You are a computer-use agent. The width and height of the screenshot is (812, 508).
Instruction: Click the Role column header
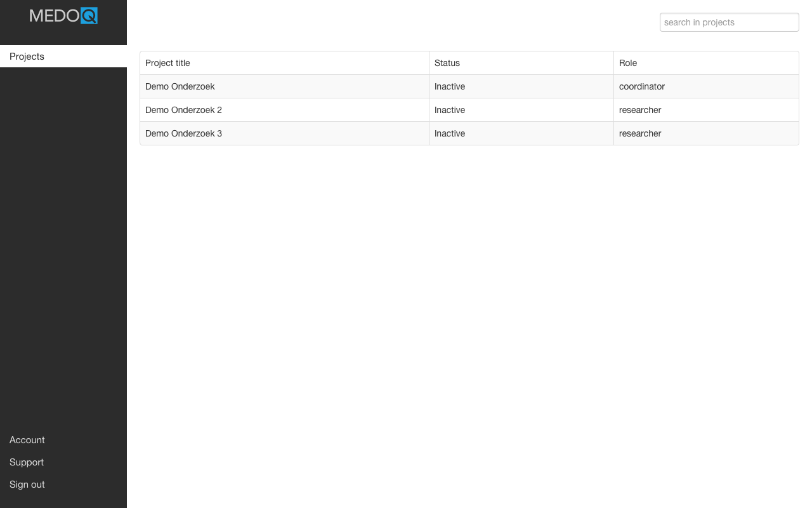(628, 63)
